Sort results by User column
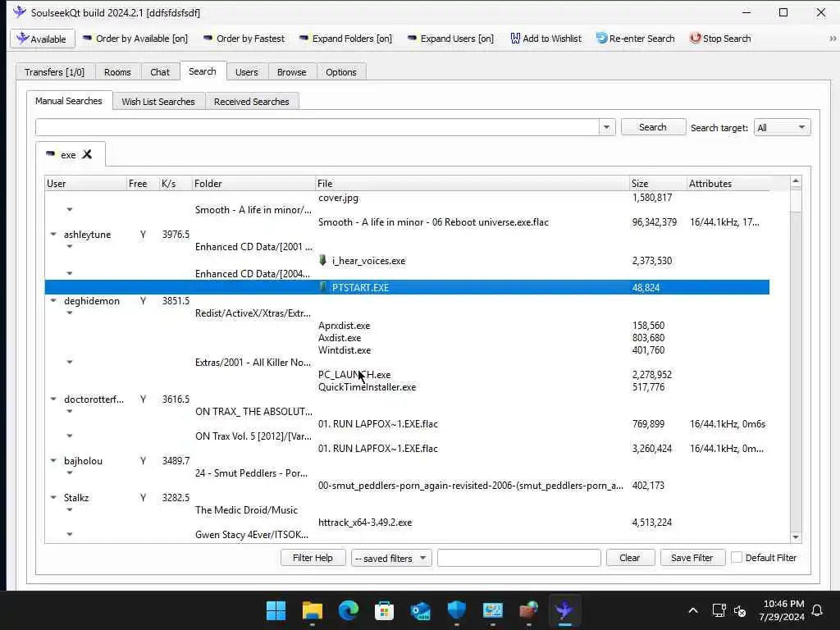Image resolution: width=840 pixels, height=630 pixels. (85, 183)
